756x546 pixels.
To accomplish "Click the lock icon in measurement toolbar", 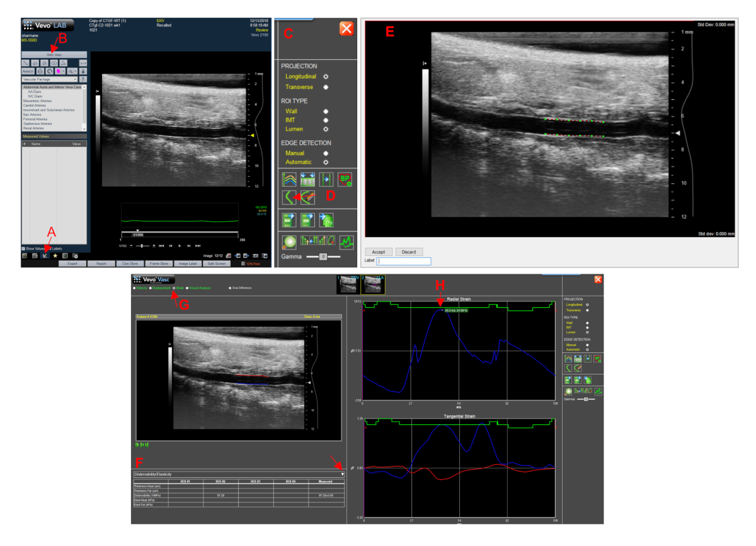I will click(83, 71).
